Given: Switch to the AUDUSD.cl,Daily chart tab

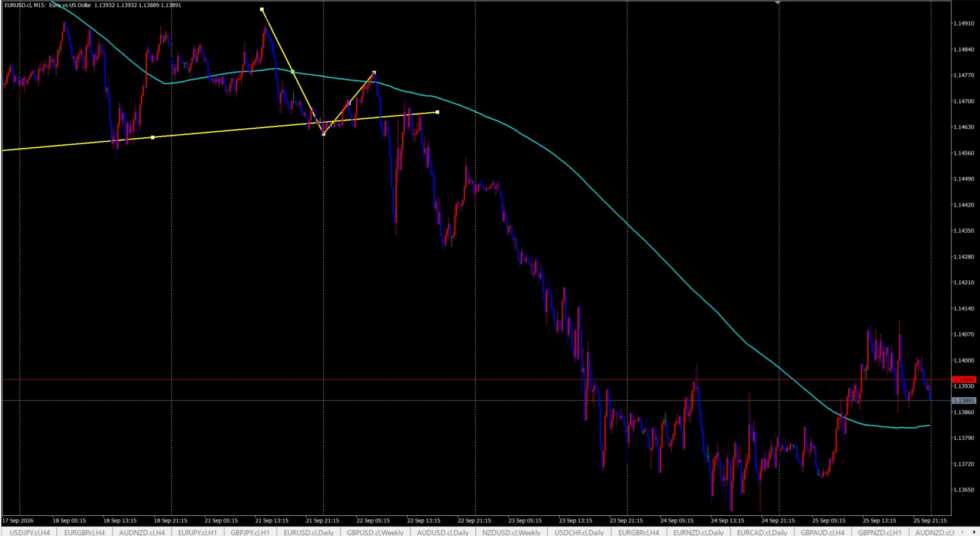Looking at the screenshot, I should coord(443,532).
